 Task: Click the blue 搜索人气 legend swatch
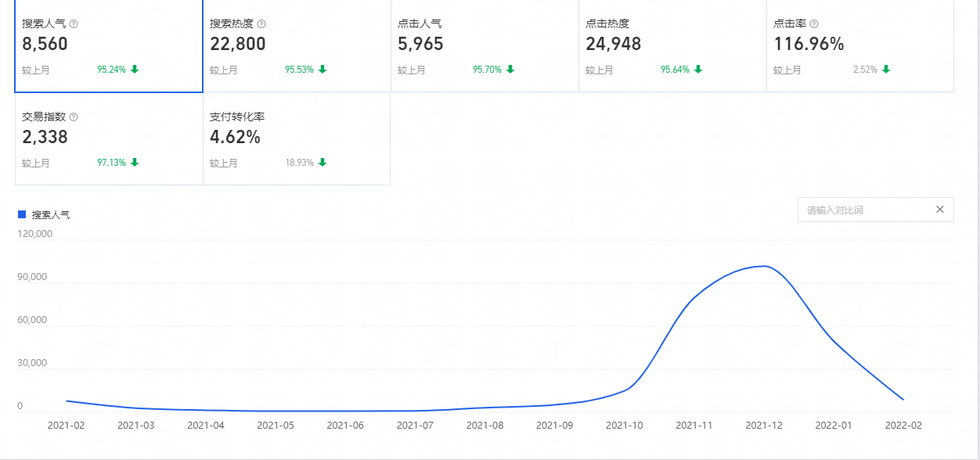pos(22,214)
